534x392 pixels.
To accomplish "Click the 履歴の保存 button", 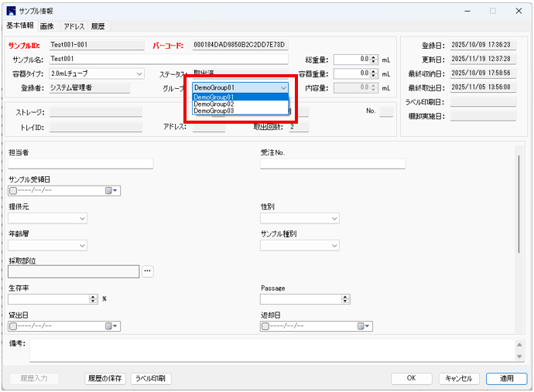I will pyautogui.click(x=104, y=379).
